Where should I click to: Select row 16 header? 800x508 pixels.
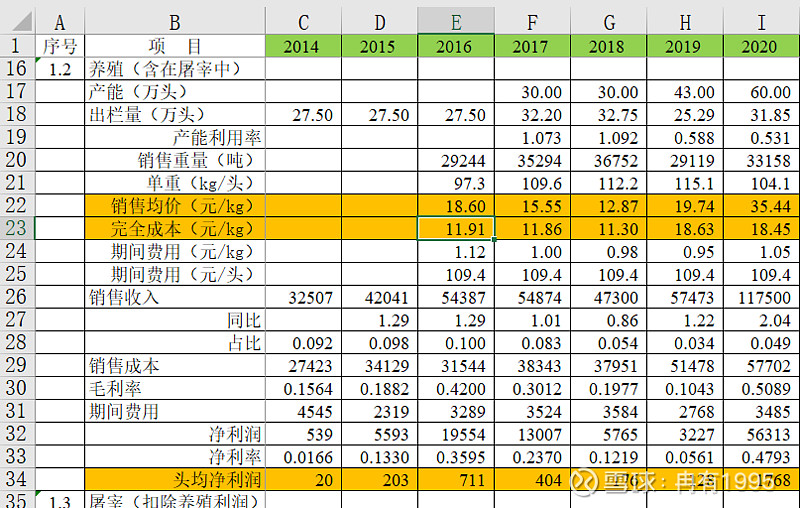[17, 68]
